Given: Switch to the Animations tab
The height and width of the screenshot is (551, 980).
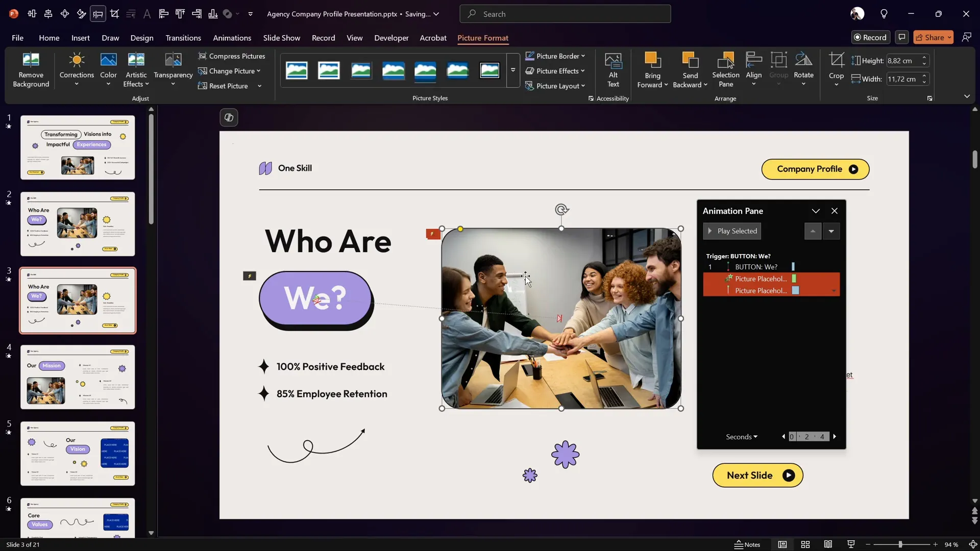Looking at the screenshot, I should point(233,38).
